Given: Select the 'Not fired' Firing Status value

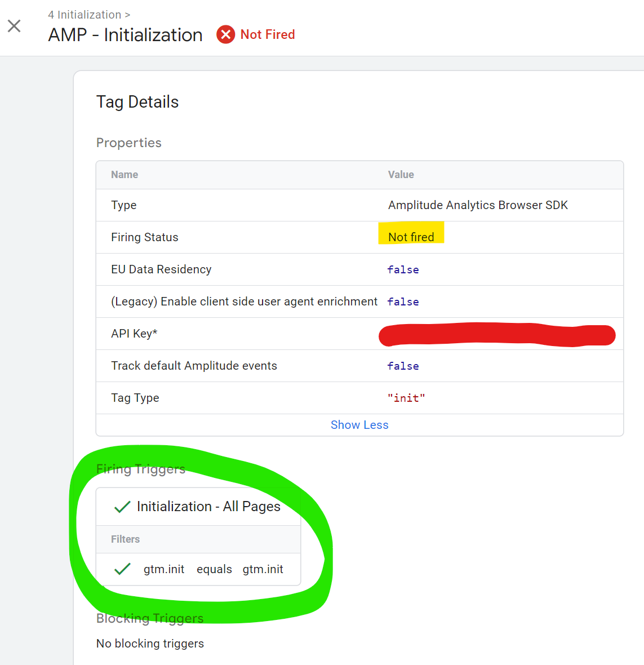Looking at the screenshot, I should point(411,237).
